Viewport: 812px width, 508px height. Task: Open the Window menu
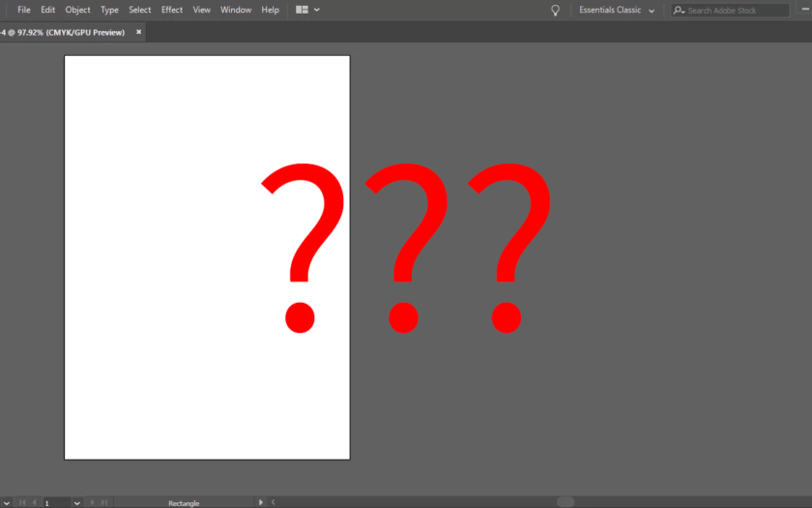[235, 10]
